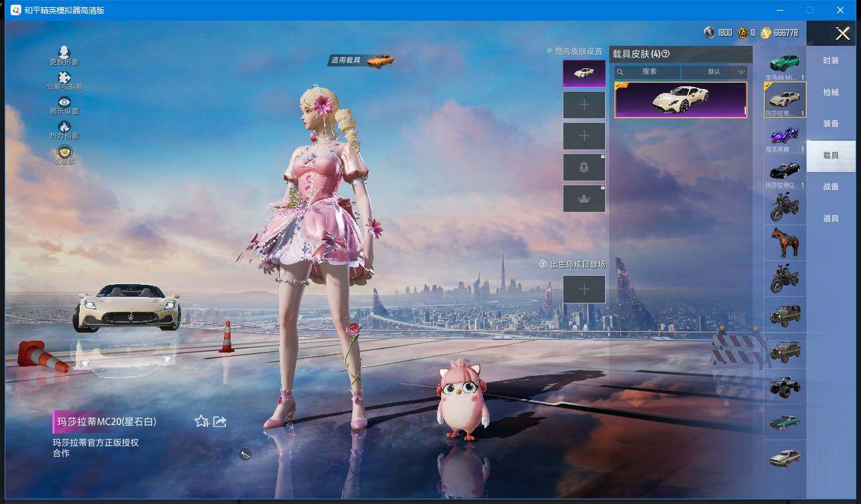Click the 搜索 search field

pos(647,72)
